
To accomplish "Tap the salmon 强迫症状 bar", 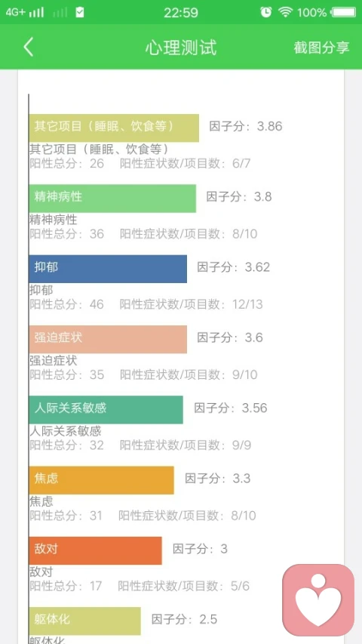I will [x=108, y=339].
